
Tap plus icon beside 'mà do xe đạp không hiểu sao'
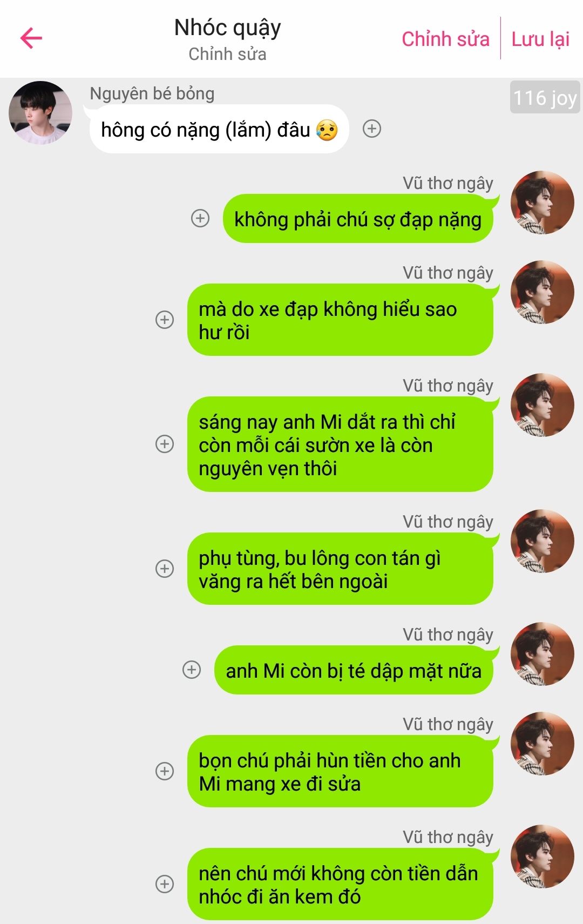coord(165,320)
